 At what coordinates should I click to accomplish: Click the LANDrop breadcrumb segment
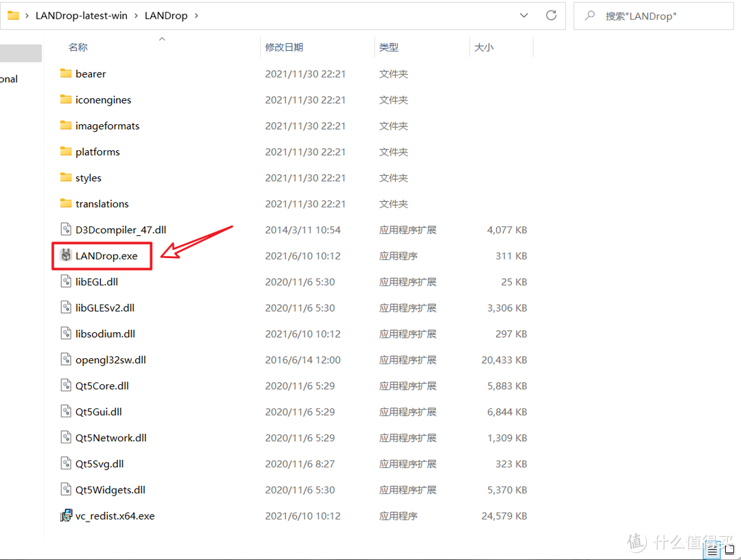(x=166, y=16)
